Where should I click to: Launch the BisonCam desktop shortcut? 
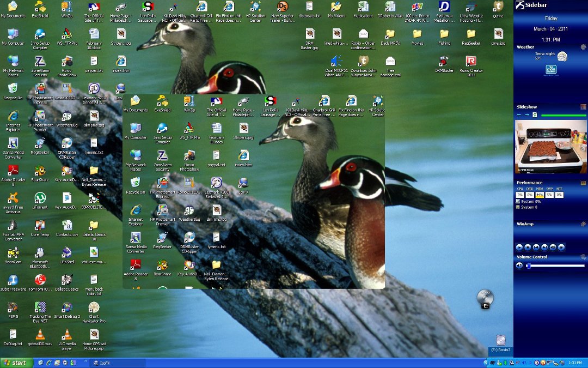pyautogui.click(x=13, y=253)
